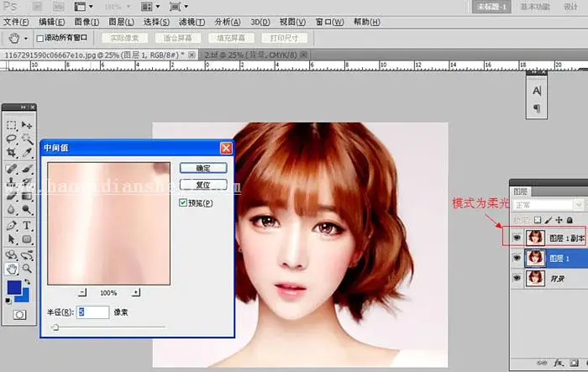Open the 滤镜(T) menu
Screen dimensions: 588x372
(x=192, y=22)
